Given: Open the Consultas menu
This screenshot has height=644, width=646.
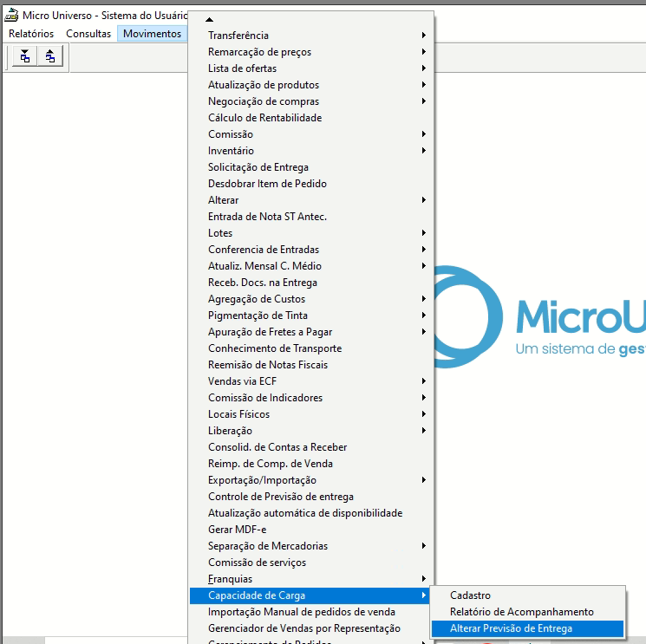Looking at the screenshot, I should pos(88,34).
